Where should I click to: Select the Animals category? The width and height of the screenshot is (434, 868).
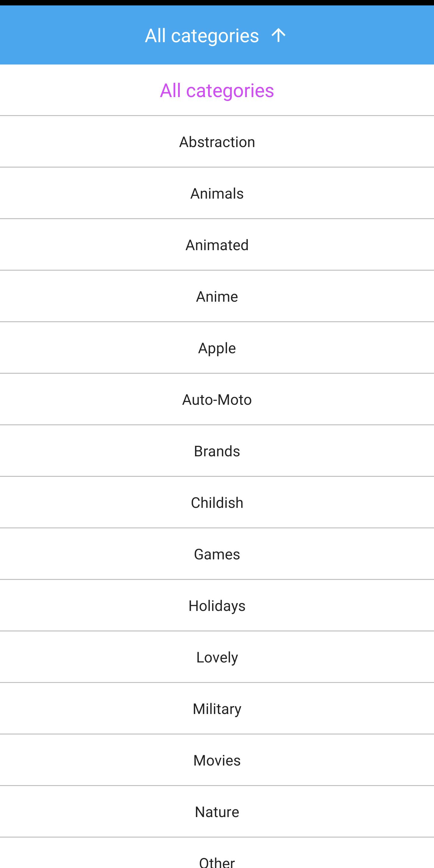[217, 193]
